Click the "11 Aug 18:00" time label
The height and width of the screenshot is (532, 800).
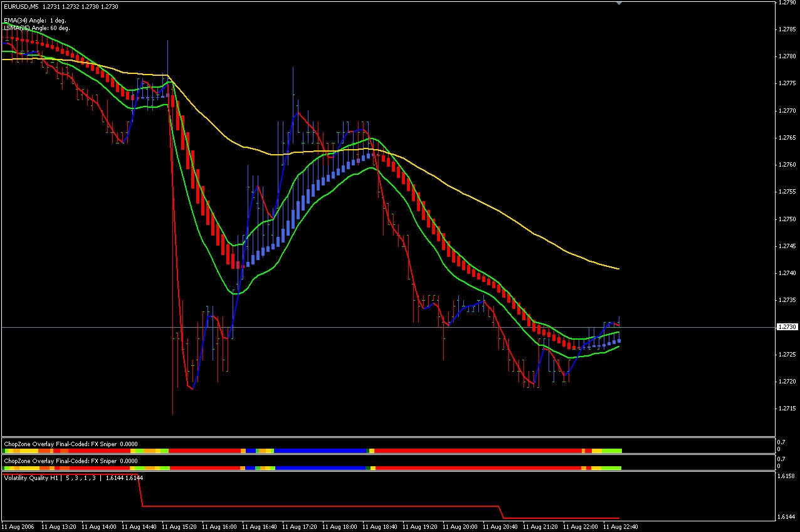pyautogui.click(x=340, y=527)
